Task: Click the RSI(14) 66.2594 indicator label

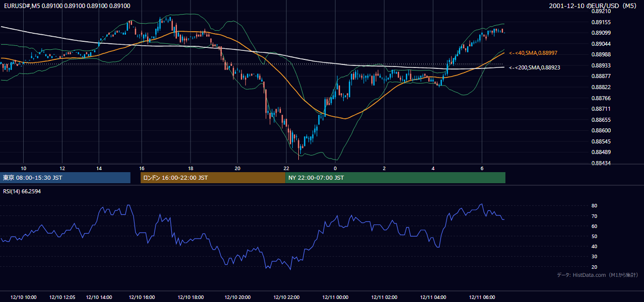Action: pyautogui.click(x=22, y=191)
